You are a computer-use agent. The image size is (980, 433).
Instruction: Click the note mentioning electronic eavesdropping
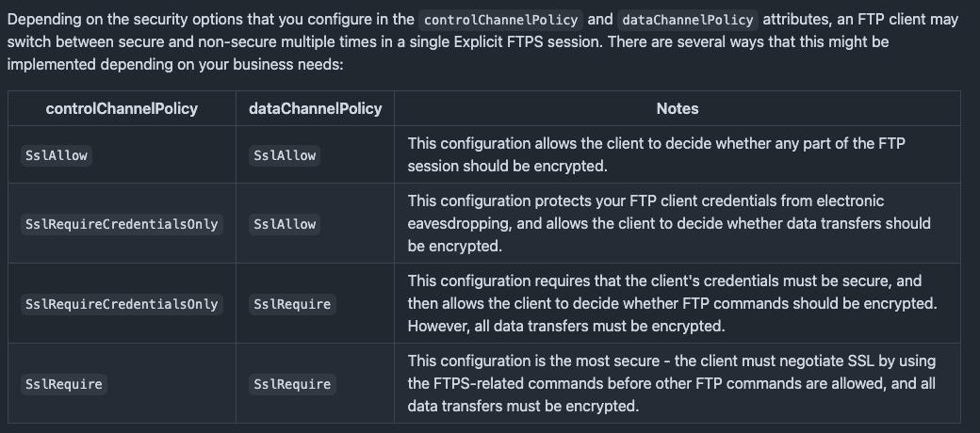668,223
